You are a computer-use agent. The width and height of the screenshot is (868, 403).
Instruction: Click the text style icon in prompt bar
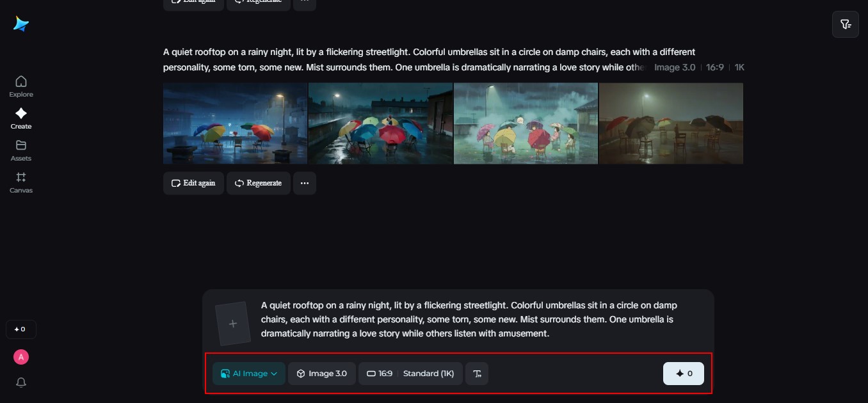pyautogui.click(x=476, y=374)
